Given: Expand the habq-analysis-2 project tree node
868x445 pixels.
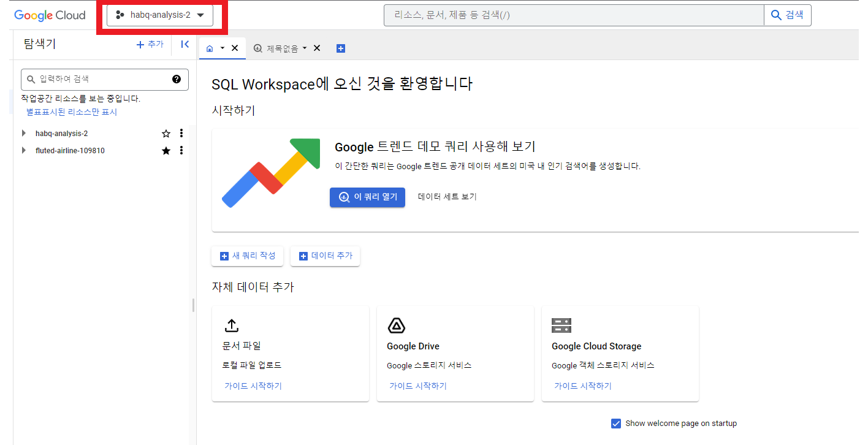Looking at the screenshot, I should 24,133.
